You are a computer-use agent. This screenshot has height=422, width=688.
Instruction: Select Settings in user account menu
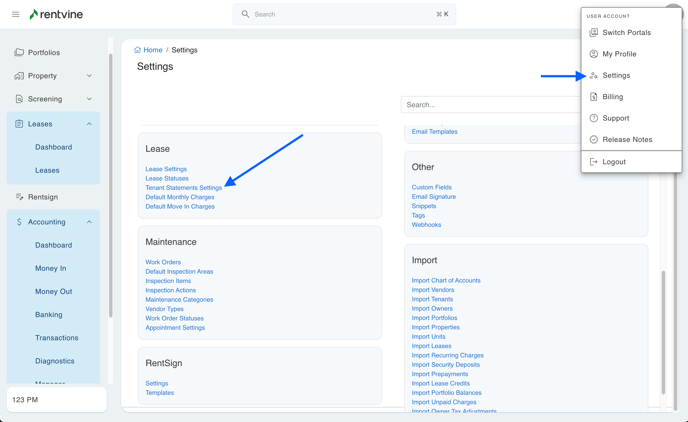coord(616,76)
